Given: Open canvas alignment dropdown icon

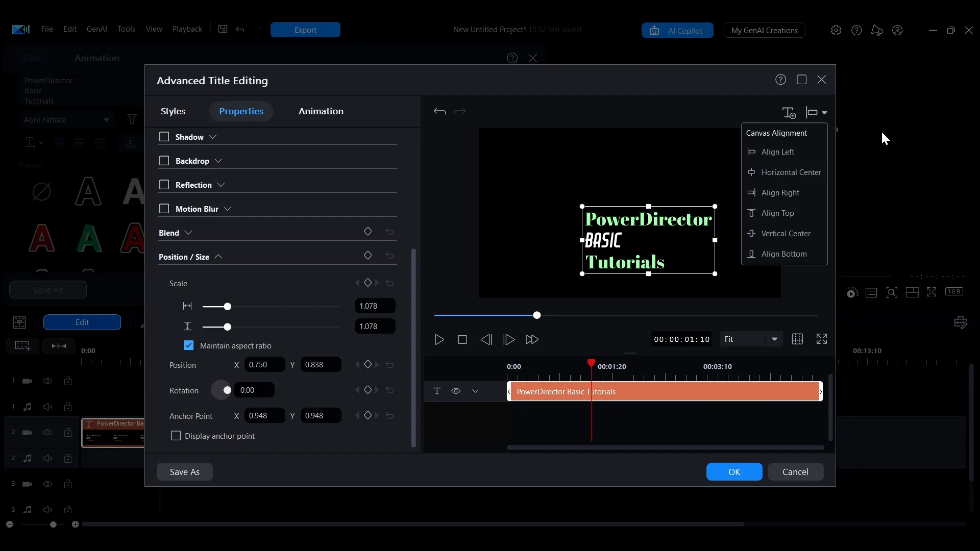Looking at the screenshot, I should [x=816, y=113].
